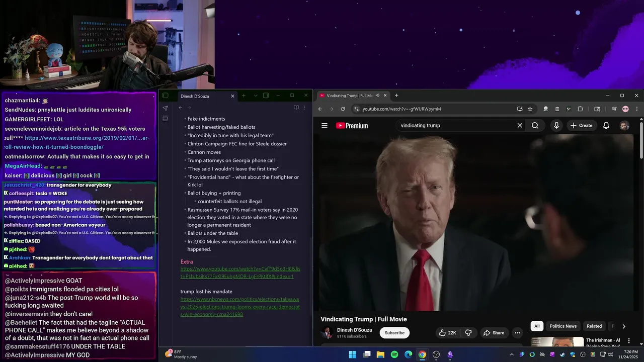Click Chrome address bar URL
This screenshot has height=362, width=644.
click(x=401, y=109)
